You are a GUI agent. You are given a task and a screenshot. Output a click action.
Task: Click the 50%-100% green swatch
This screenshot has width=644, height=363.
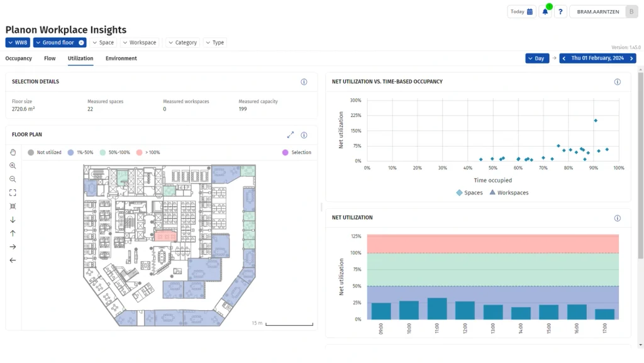pos(103,152)
